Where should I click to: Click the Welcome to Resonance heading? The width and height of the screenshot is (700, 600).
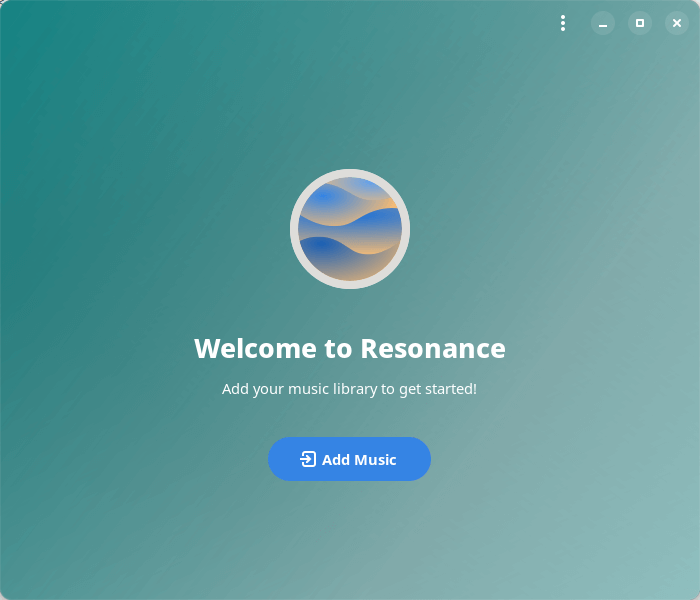tap(350, 348)
